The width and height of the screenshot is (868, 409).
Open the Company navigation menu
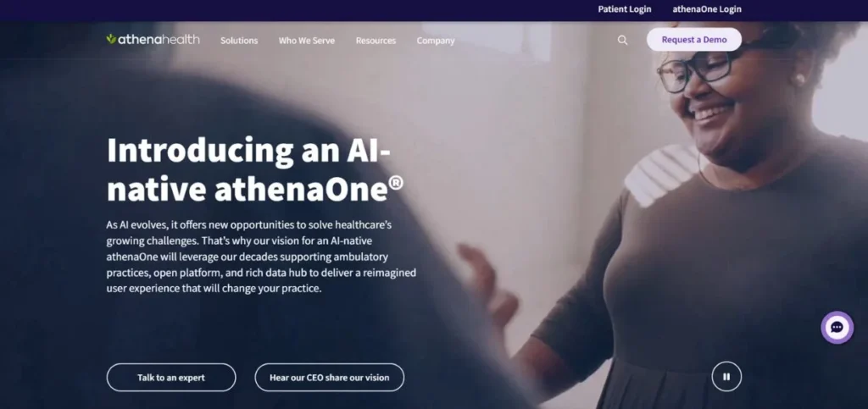click(436, 41)
